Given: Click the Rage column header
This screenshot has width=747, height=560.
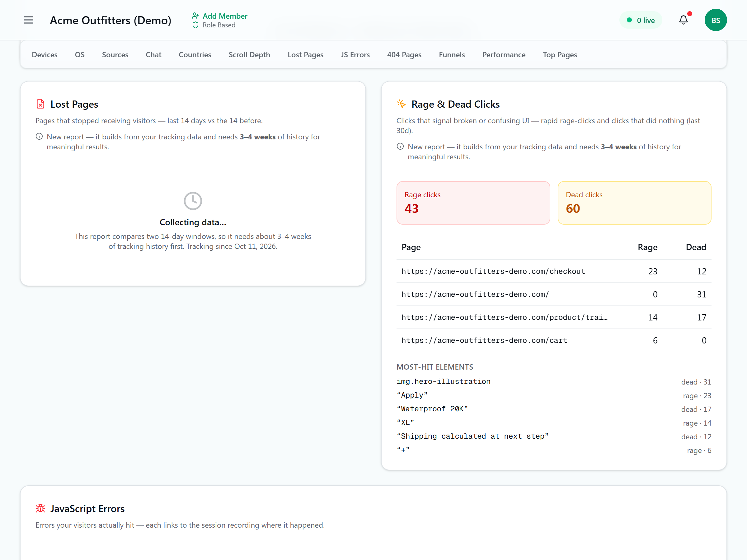Looking at the screenshot, I should click(x=647, y=247).
